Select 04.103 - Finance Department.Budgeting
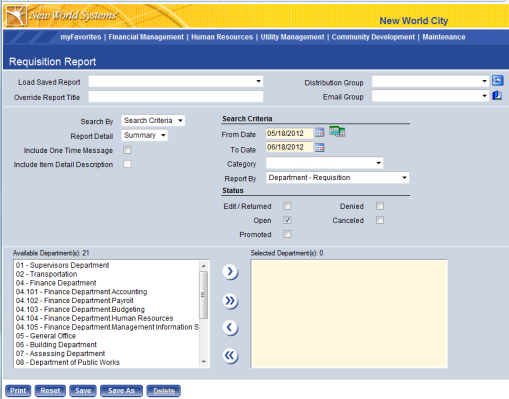509x399 pixels. click(x=80, y=309)
